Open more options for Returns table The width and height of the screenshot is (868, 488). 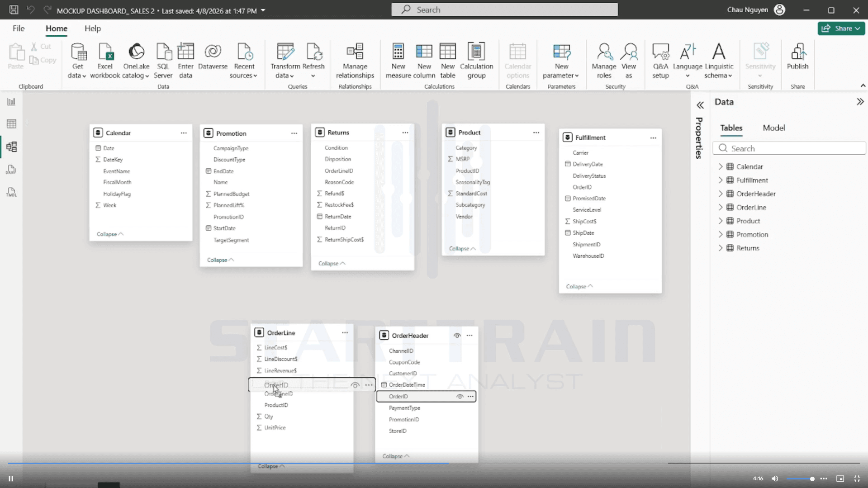point(405,133)
